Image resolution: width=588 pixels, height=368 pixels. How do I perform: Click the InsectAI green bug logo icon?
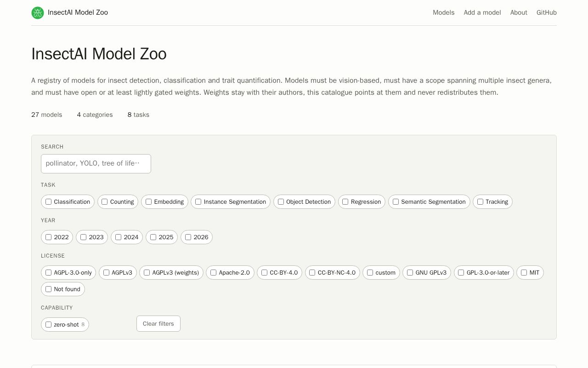pos(38,13)
